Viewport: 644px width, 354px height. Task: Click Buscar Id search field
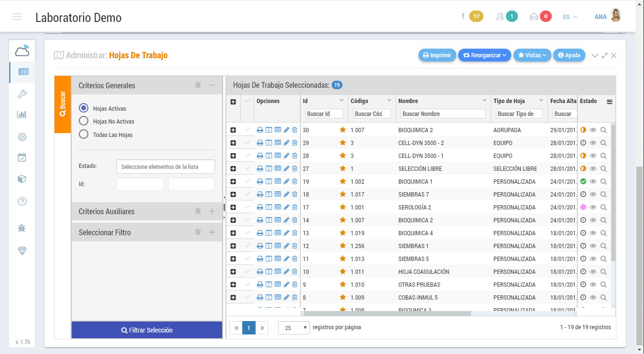[324, 114]
